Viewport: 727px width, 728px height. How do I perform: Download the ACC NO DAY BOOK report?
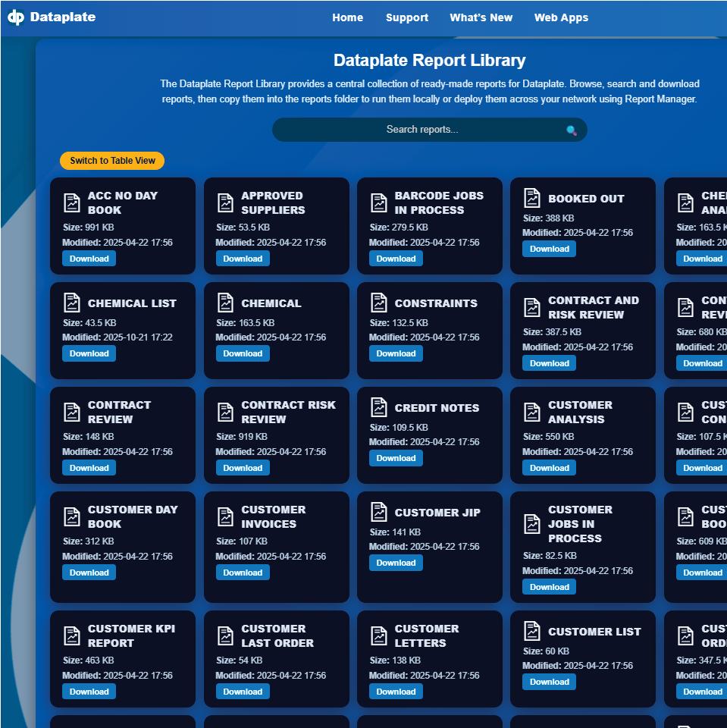tap(89, 259)
